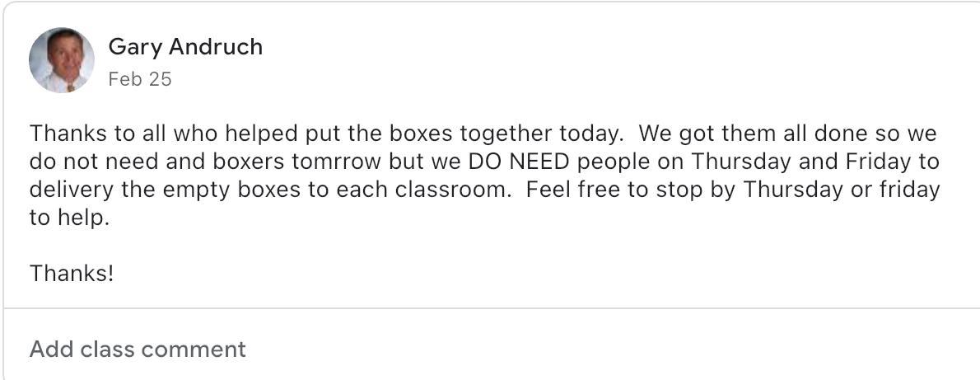Click "Thursday and Friday" in the second line
980x380 pixels.
click(x=800, y=161)
